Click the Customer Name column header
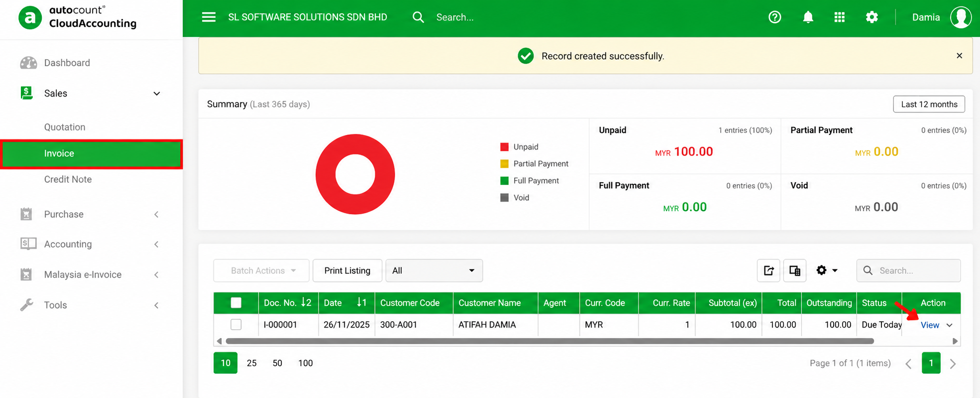Image resolution: width=980 pixels, height=398 pixels. click(495, 303)
